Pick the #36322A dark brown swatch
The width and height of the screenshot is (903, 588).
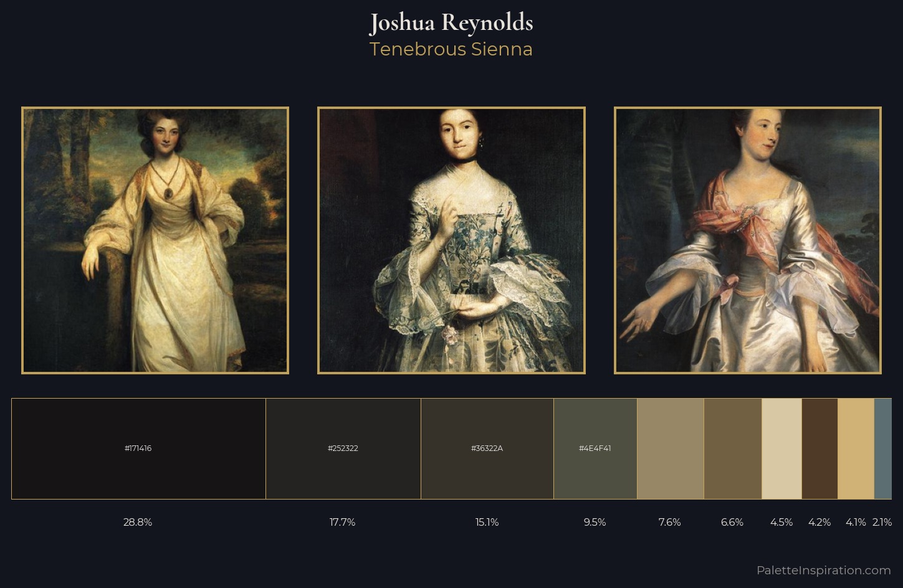487,448
